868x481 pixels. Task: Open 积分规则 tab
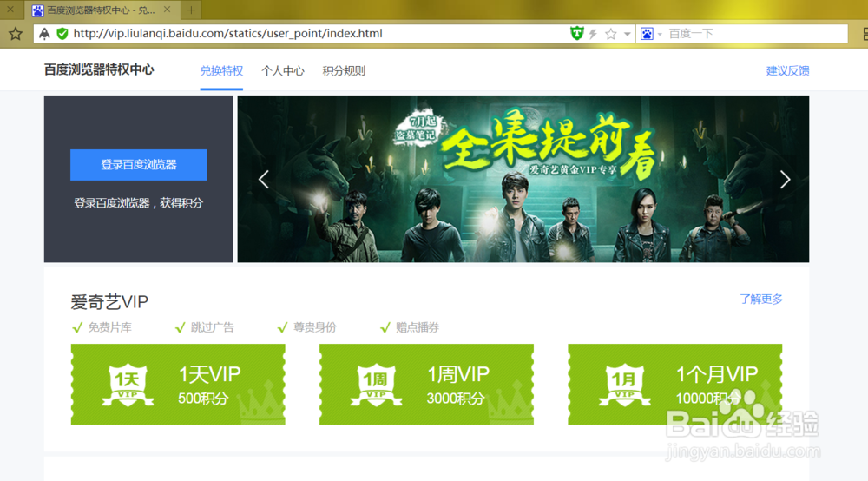point(344,71)
